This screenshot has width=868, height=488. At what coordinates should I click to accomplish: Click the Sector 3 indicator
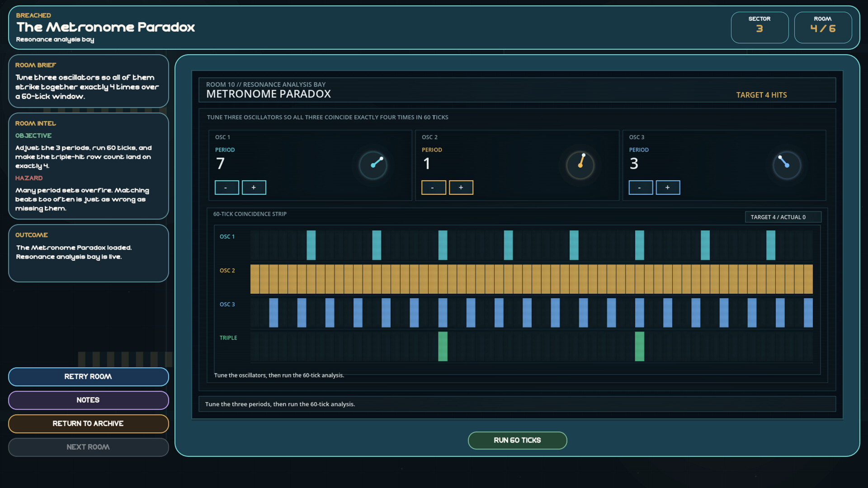pyautogui.click(x=759, y=28)
